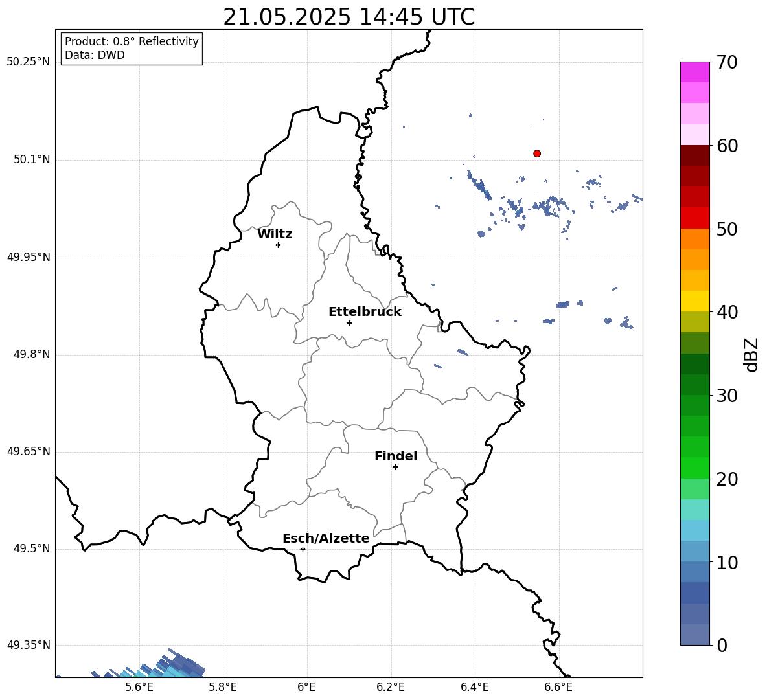Click the colorbar tick label 0
Image resolution: width=767 pixels, height=700 pixels.
[722, 646]
